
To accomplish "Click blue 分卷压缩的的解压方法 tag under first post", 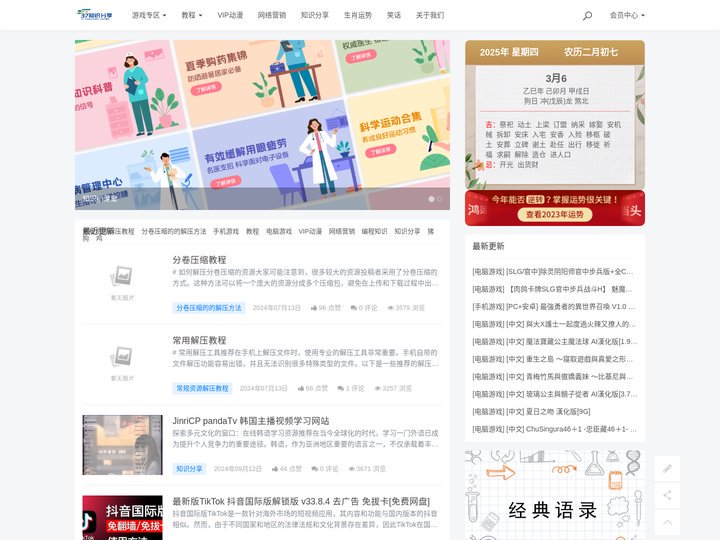I will click(x=209, y=308).
